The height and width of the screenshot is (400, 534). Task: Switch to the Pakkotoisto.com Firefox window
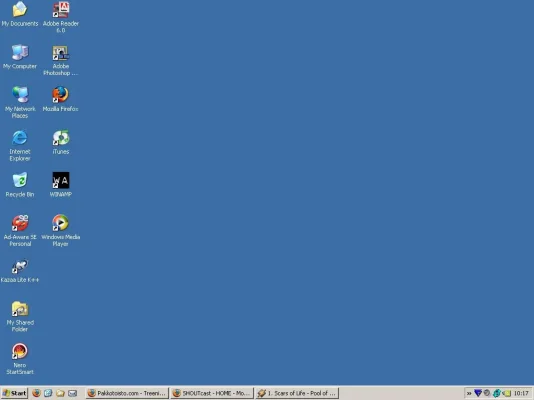point(127,393)
